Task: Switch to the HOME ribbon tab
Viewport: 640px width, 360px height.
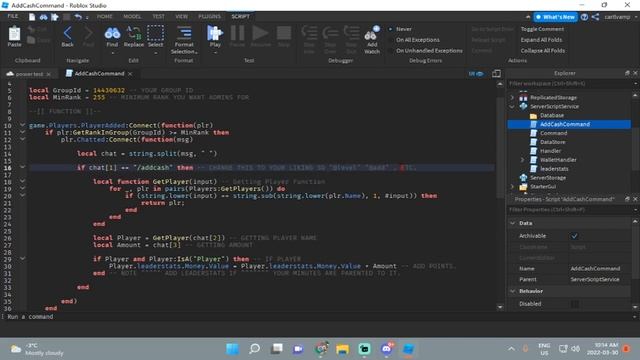Action: pyautogui.click(x=104, y=16)
